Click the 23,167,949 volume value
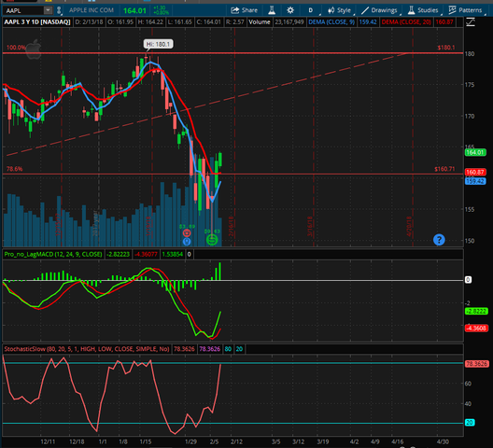 point(289,22)
